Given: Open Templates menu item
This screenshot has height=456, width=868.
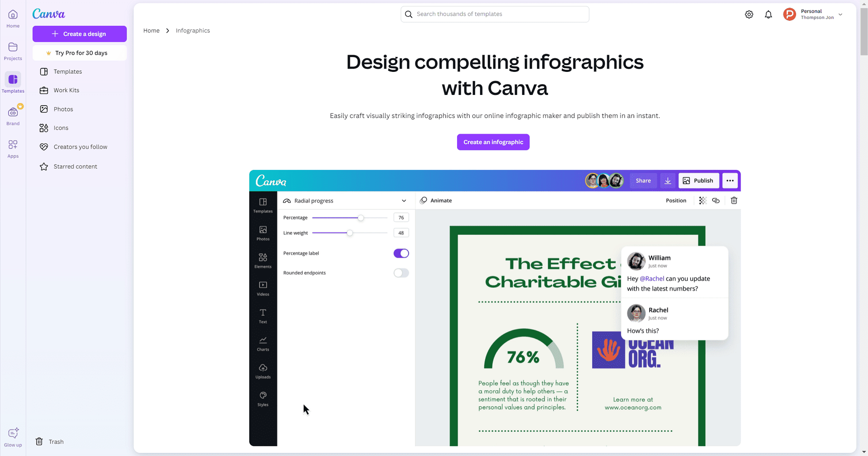Looking at the screenshot, I should (80, 71).
